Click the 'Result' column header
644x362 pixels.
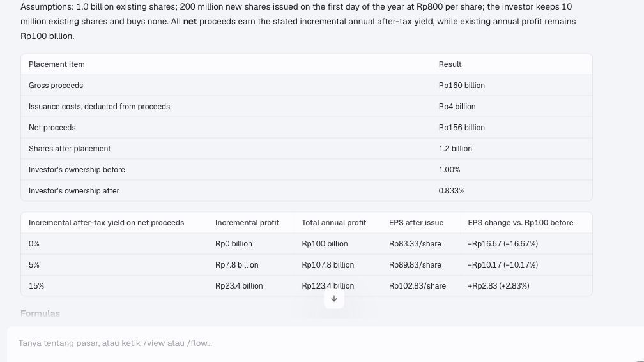point(450,64)
